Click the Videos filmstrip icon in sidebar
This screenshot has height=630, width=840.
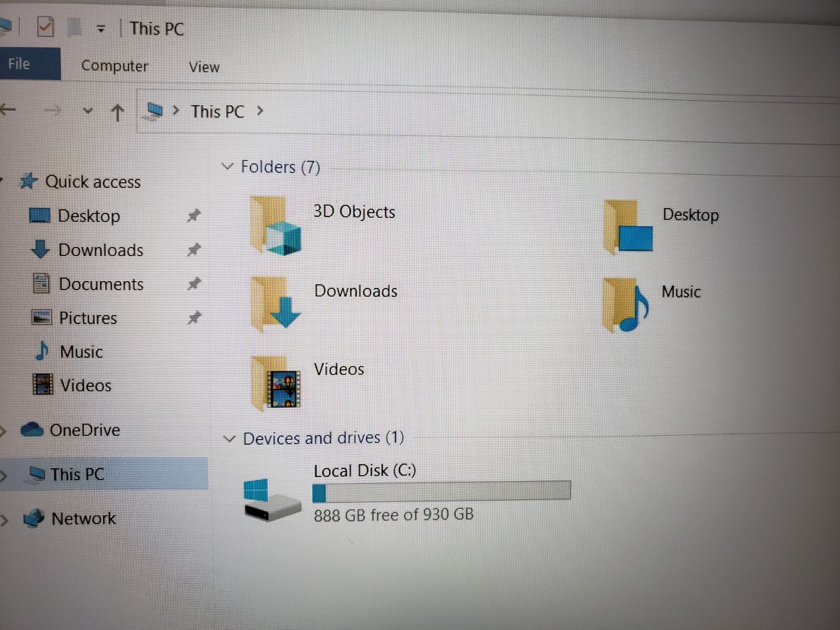coord(43,384)
